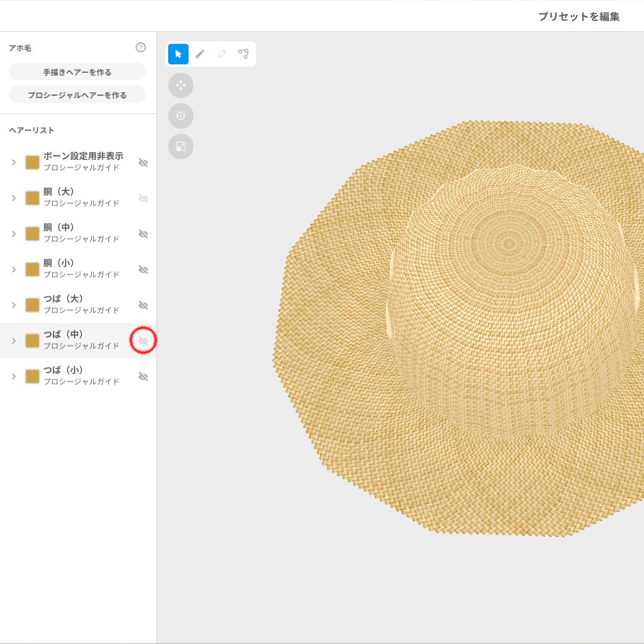Click the scale gizmo button

tap(181, 147)
